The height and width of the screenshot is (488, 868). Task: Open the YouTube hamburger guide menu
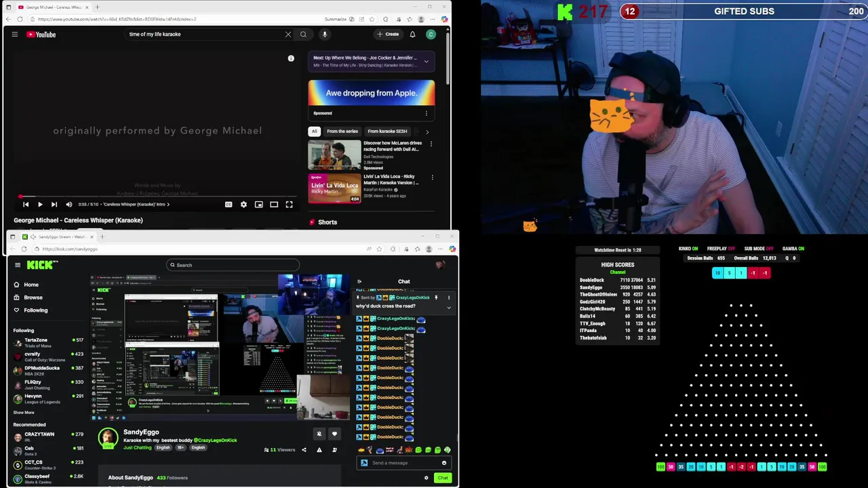[14, 34]
